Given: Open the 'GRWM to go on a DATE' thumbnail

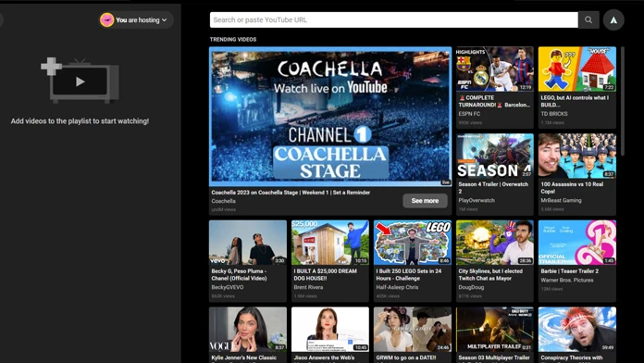Looking at the screenshot, I should coord(413,330).
